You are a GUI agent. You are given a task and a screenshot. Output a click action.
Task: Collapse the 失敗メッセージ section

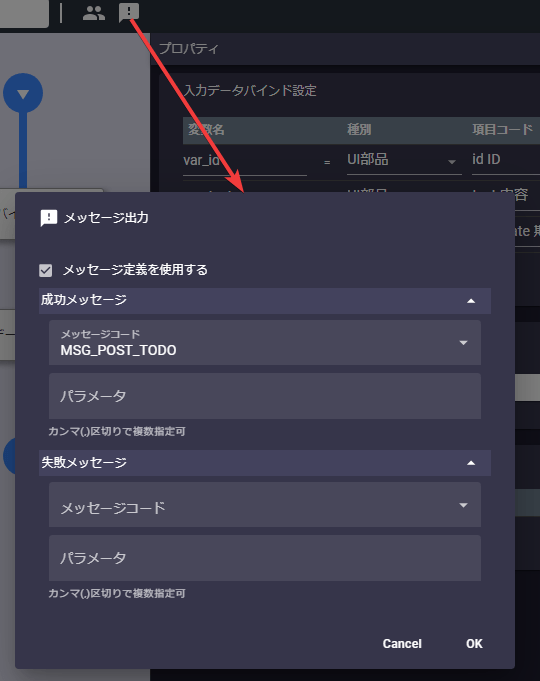(471, 463)
